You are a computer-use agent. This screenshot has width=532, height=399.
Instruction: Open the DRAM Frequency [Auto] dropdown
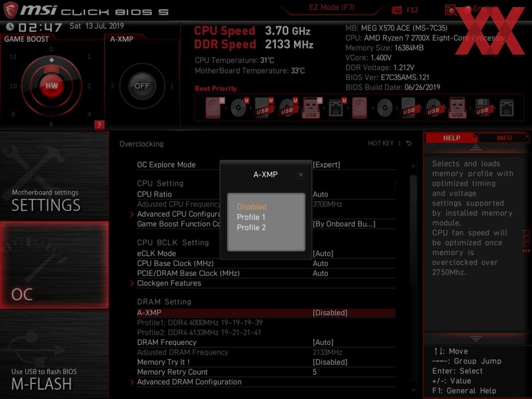point(323,342)
